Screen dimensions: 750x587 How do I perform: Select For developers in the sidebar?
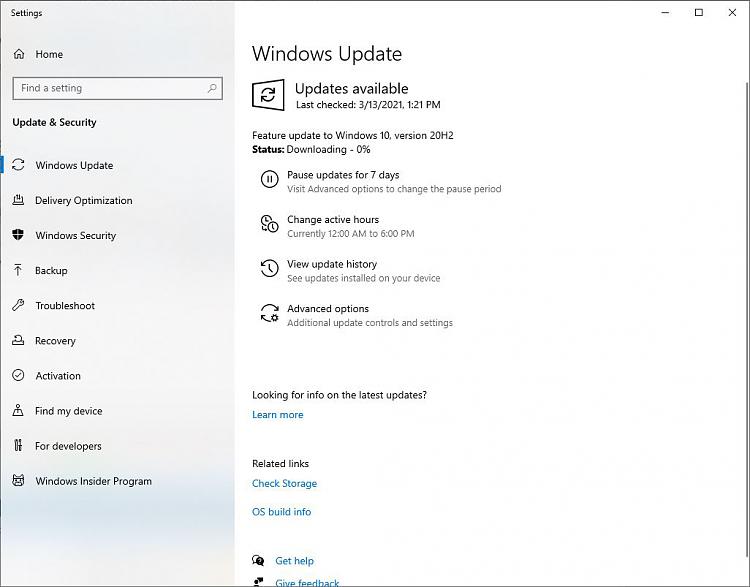(68, 446)
